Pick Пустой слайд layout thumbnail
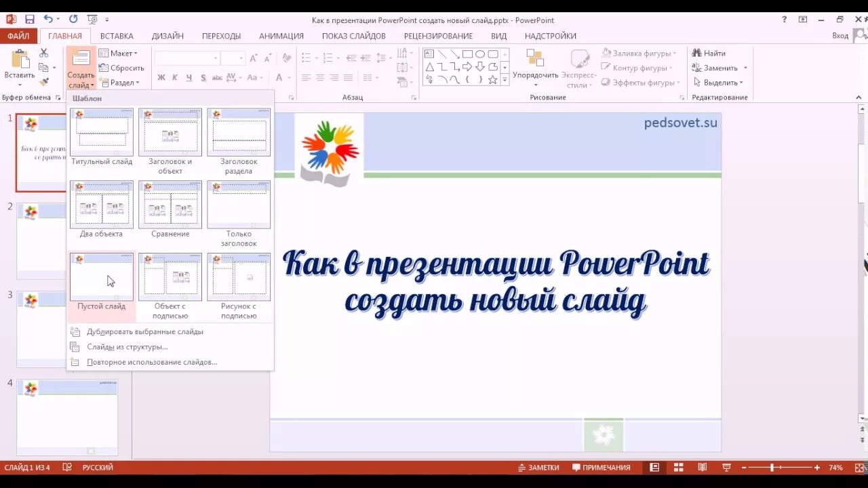This screenshot has height=488, width=868. [x=102, y=277]
